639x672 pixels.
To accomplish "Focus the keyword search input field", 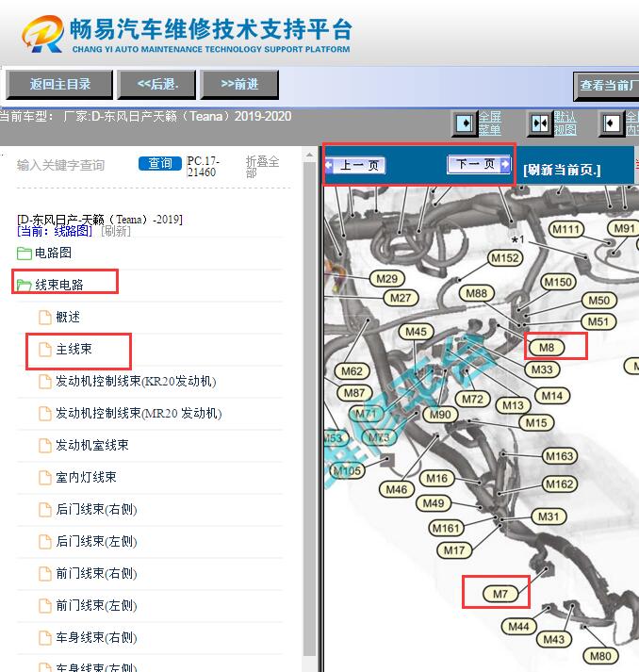I will (x=74, y=165).
